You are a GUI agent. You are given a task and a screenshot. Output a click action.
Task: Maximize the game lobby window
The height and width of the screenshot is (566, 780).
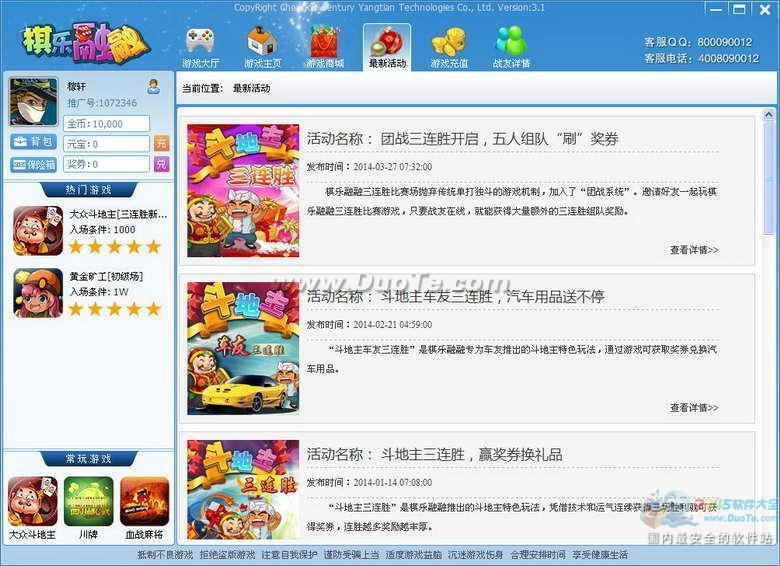(x=739, y=8)
